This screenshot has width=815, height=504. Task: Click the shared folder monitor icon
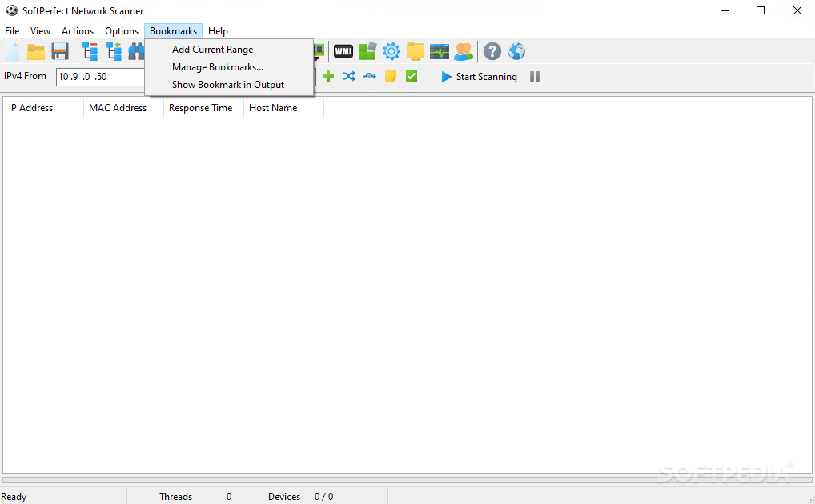pos(416,51)
